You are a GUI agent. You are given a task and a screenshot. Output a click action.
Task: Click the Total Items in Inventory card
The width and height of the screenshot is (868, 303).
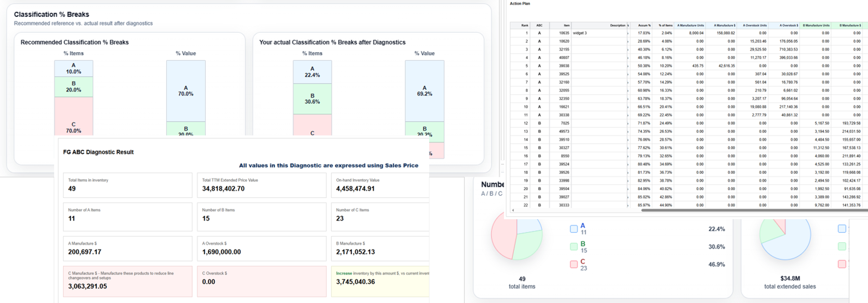point(127,185)
